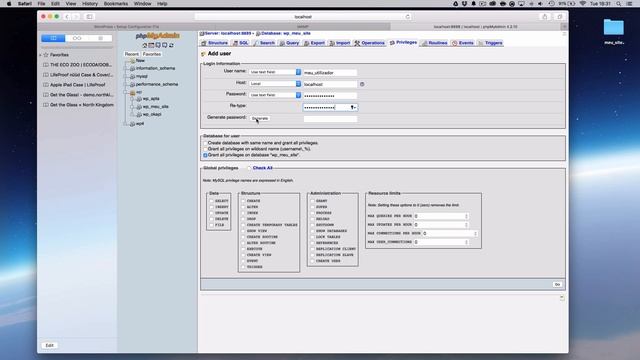Open the User name type dropdown
640x360 pixels.
point(275,72)
